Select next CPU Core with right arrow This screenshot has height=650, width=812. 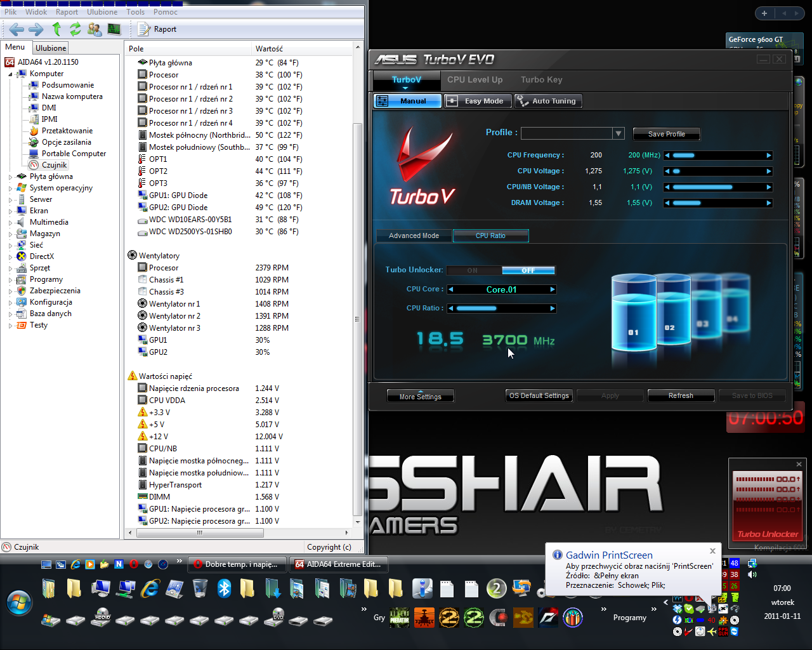[x=553, y=289]
